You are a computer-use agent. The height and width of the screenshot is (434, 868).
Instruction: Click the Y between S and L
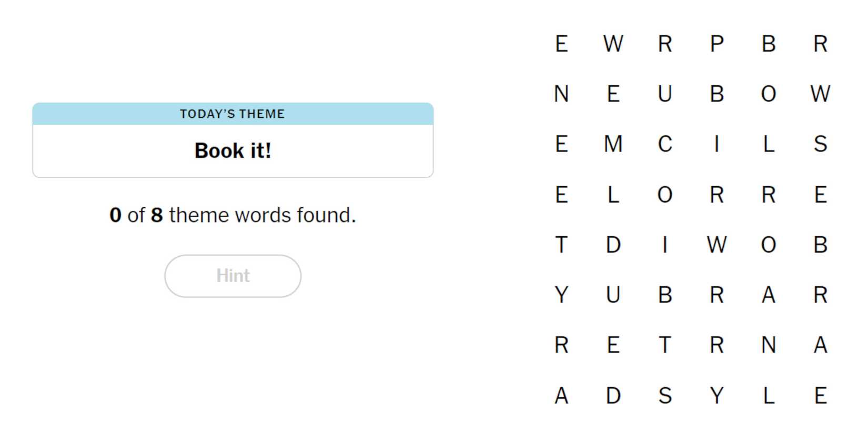tap(716, 396)
